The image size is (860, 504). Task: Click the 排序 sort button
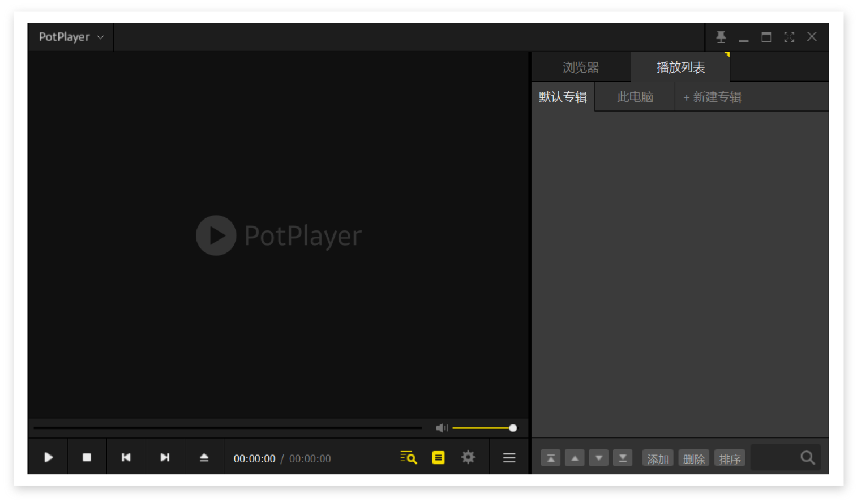(730, 458)
